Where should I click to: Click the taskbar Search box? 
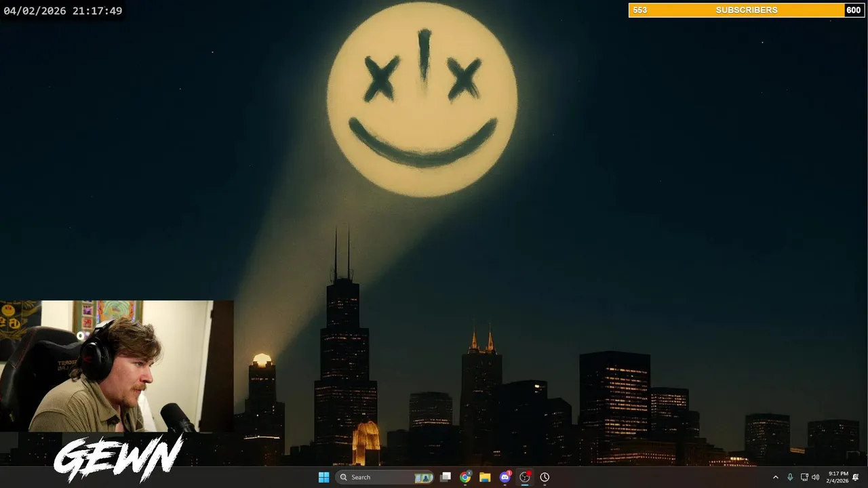[385, 477]
